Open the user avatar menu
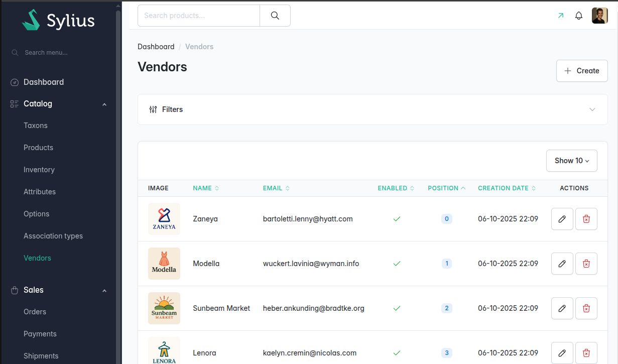Image resolution: width=618 pixels, height=364 pixels. click(x=600, y=16)
